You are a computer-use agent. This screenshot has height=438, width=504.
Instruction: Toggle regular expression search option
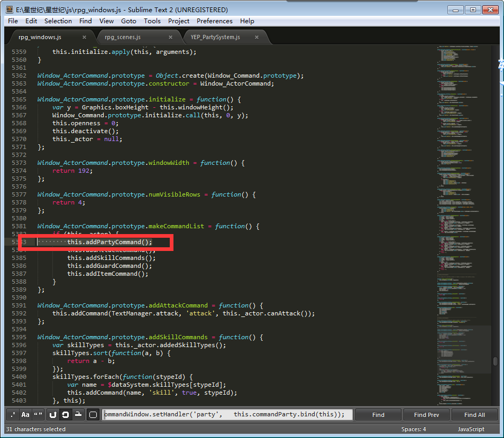click(13, 415)
